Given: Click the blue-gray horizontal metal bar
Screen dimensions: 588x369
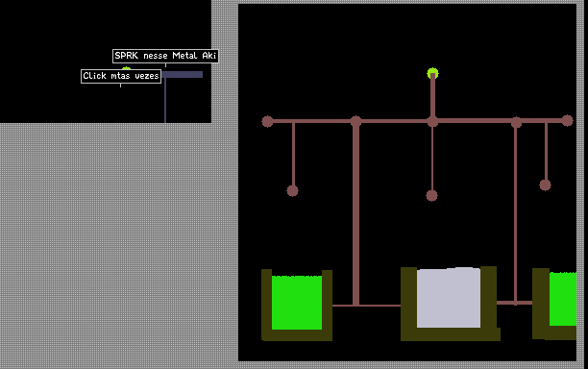Looking at the screenshot, I should click(183, 75).
